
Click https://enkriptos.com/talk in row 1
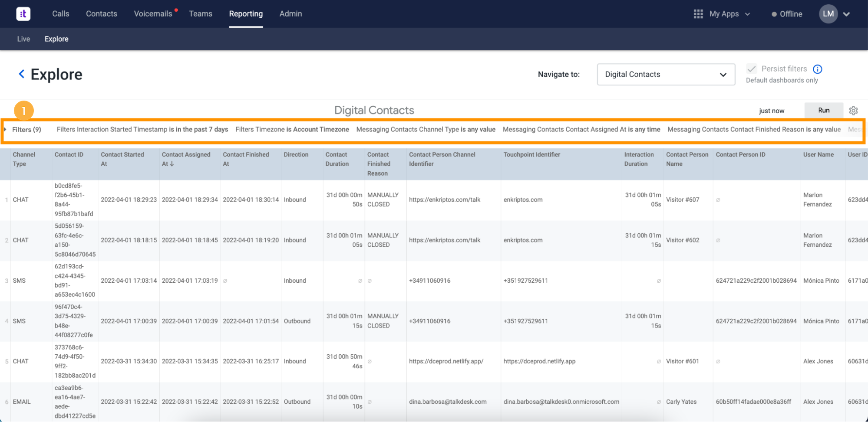tap(445, 200)
